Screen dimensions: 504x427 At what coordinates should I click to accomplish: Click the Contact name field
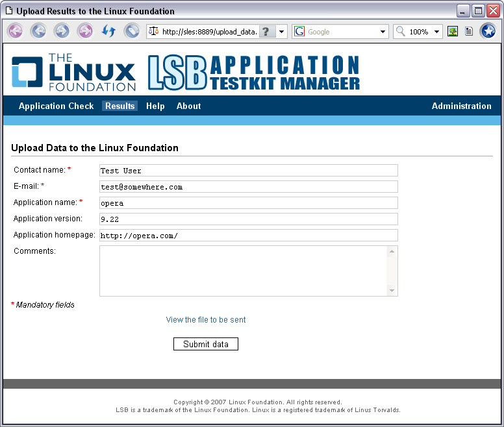click(x=249, y=171)
